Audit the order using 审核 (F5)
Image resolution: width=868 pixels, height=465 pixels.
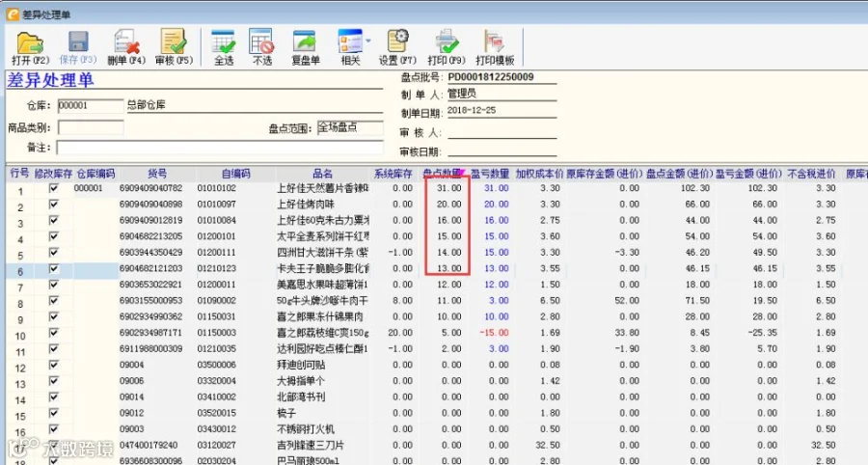(174, 48)
